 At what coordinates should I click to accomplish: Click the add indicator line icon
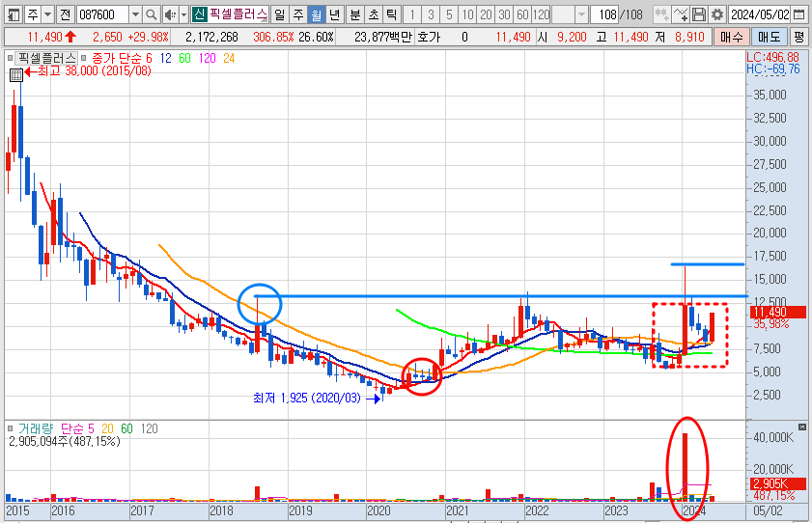tap(681, 14)
